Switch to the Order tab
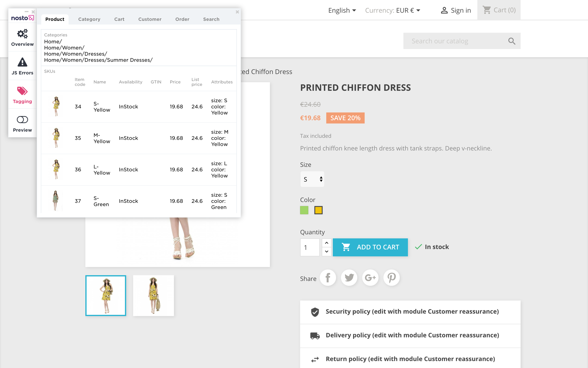 coord(182,19)
